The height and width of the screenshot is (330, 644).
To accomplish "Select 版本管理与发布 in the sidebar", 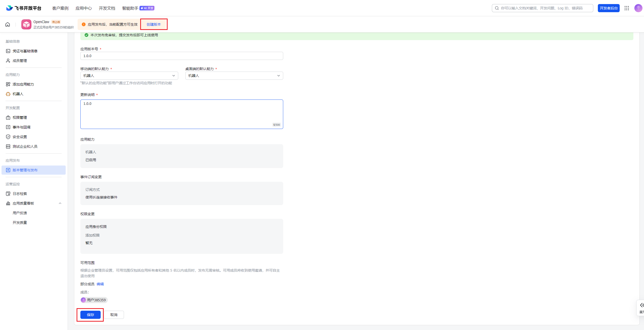I will [25, 170].
